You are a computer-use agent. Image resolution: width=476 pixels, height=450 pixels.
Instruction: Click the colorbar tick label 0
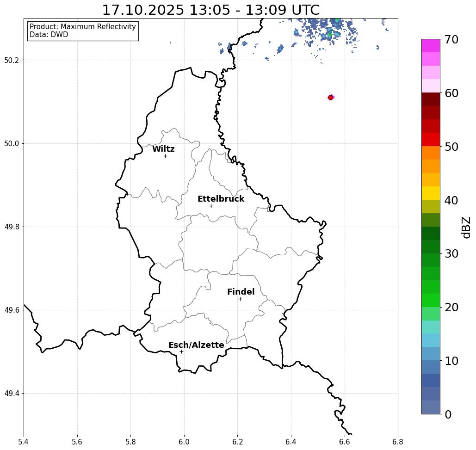[x=448, y=414]
